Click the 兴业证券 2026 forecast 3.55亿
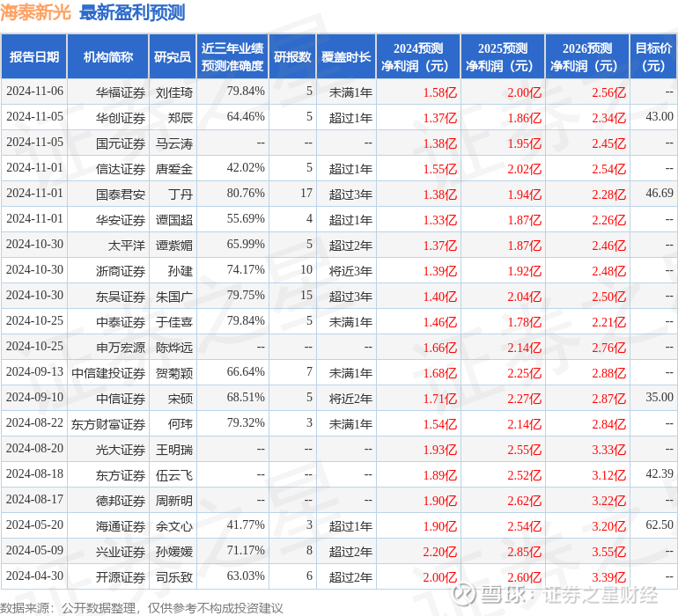Screen dimensions: 678x616 click(x=608, y=552)
